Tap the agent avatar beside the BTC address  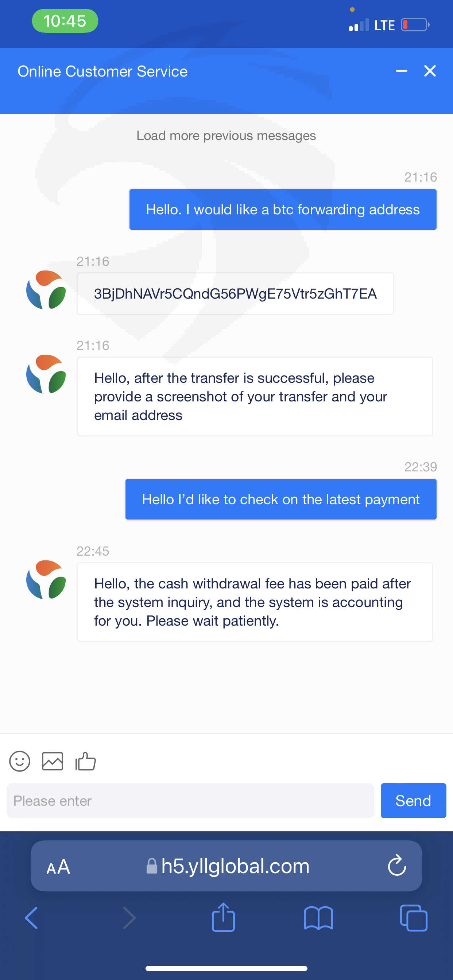tap(46, 290)
